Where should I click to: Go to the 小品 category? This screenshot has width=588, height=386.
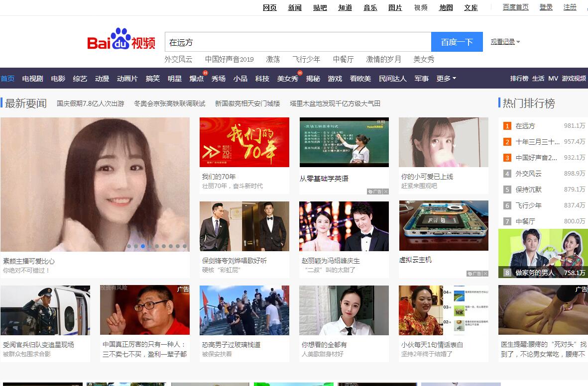(x=240, y=78)
